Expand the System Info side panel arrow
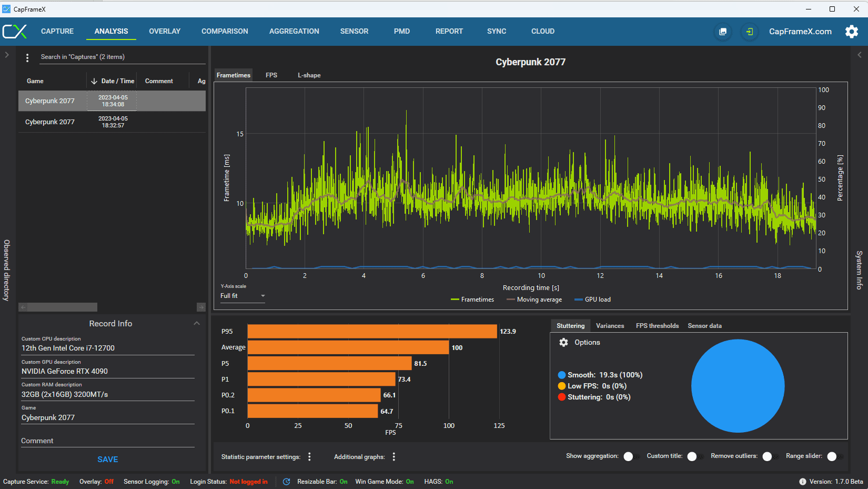868x489 pixels. 860,55
